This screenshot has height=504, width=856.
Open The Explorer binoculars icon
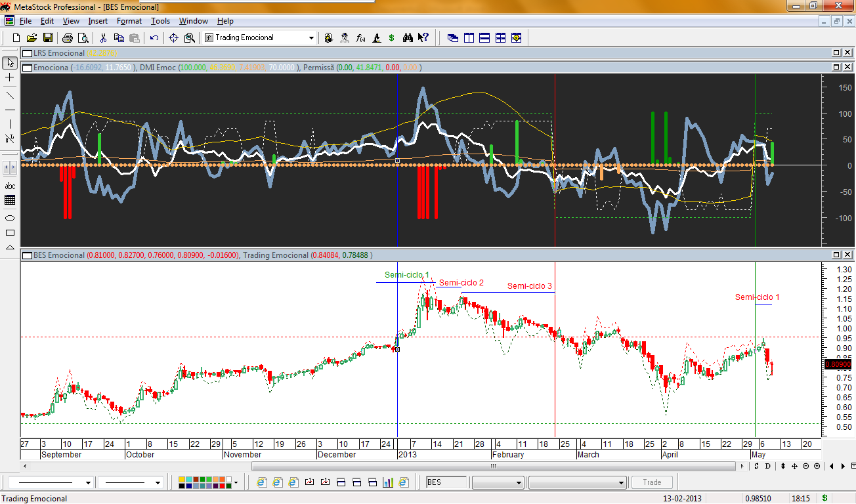pos(408,38)
